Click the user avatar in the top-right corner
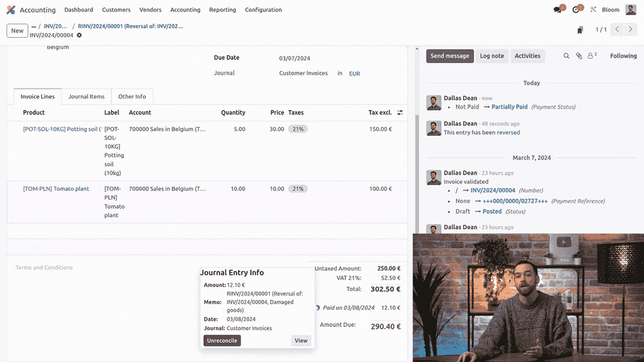The width and height of the screenshot is (644, 362). click(631, 9)
